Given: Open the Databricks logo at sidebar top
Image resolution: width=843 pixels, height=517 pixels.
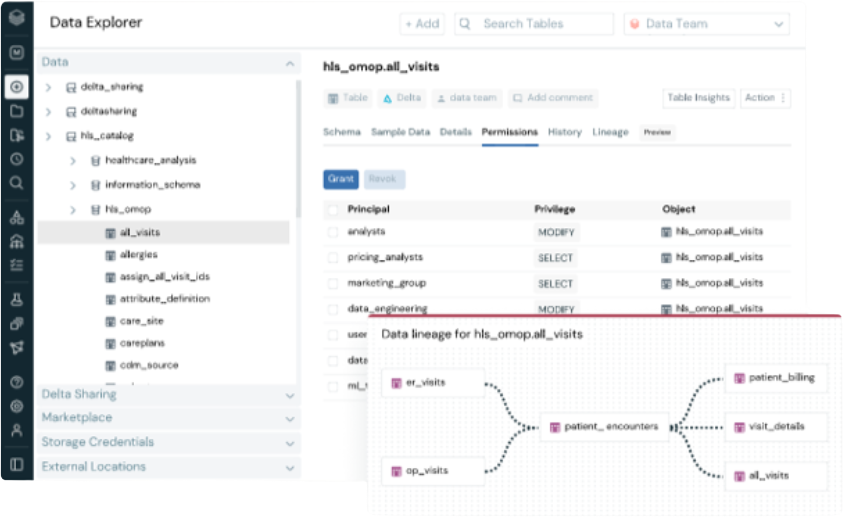Looking at the screenshot, I should coord(17,18).
